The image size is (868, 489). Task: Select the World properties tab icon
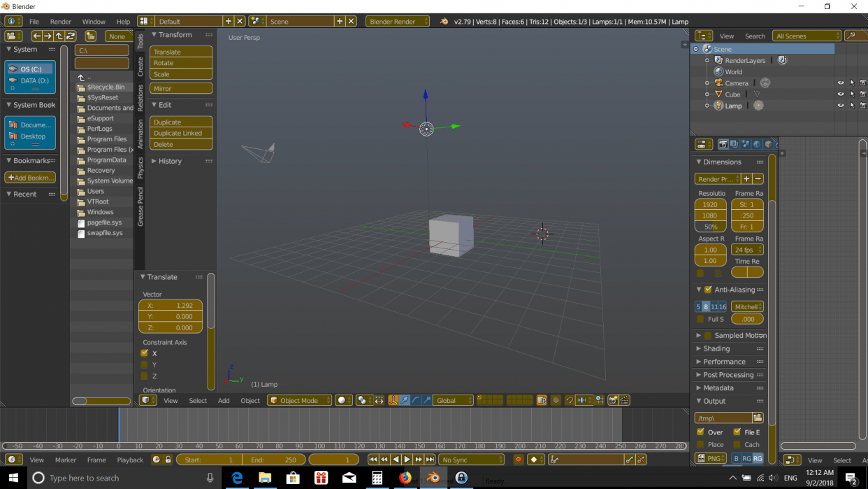(757, 144)
